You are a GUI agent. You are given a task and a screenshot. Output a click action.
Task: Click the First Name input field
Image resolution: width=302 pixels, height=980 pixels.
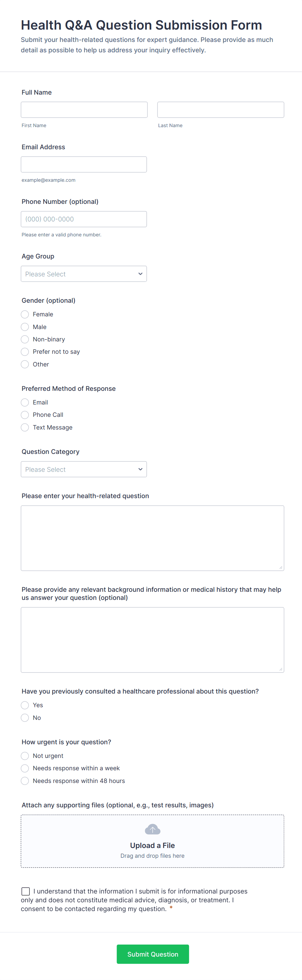[x=84, y=110]
